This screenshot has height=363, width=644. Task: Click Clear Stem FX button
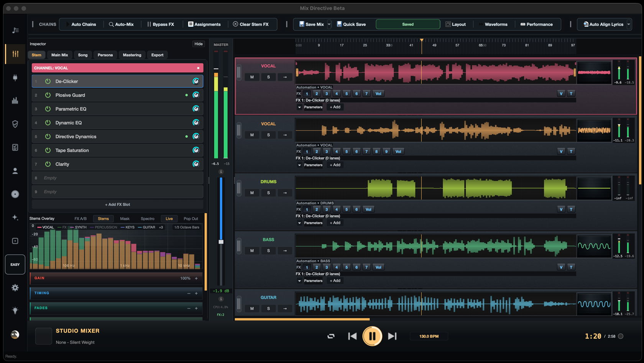pos(251,24)
